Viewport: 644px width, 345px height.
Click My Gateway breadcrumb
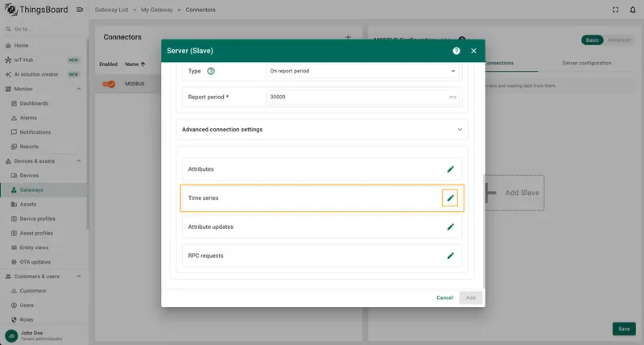157,10
